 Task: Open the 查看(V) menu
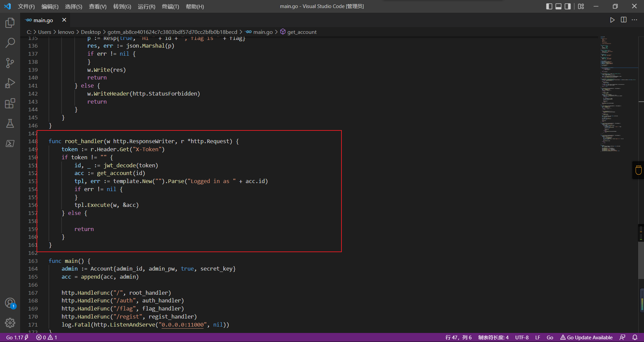(98, 6)
